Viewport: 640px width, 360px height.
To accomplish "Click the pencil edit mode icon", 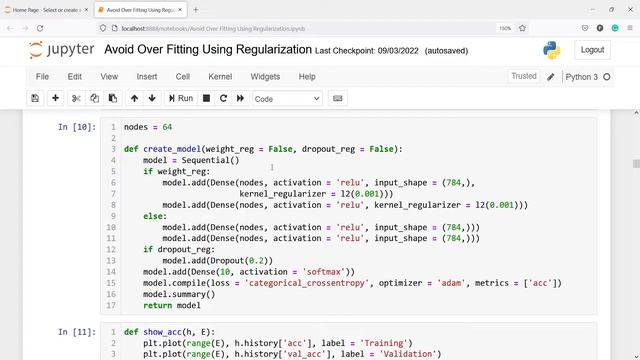I will 551,77.
